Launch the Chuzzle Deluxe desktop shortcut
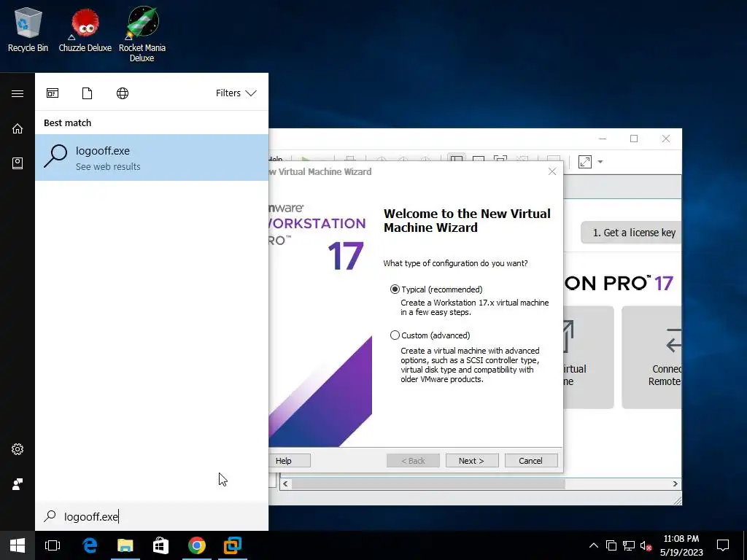This screenshot has width=747, height=560. pos(85,29)
